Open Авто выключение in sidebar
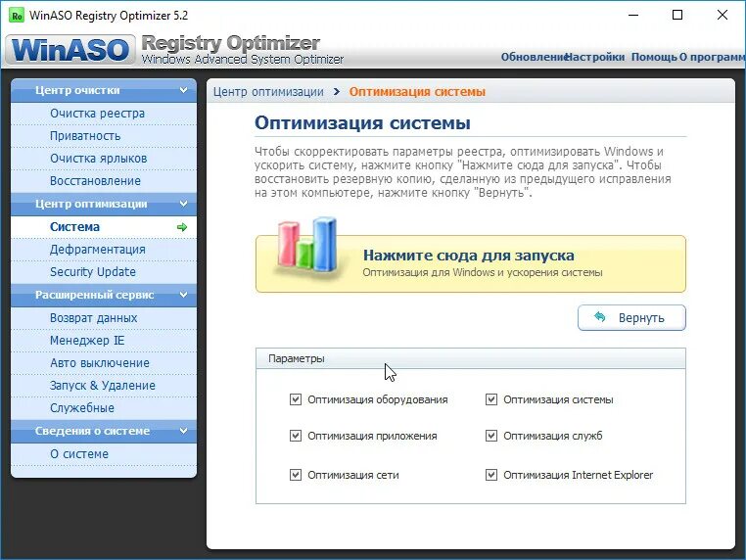Screen dimensions: 746x560 104,363
